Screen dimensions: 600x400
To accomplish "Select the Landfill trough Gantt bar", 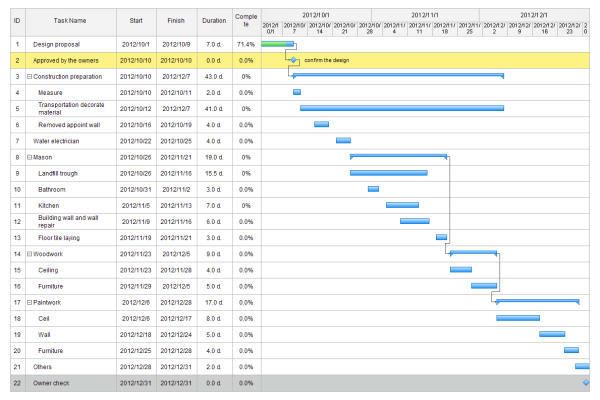I will (x=388, y=173).
